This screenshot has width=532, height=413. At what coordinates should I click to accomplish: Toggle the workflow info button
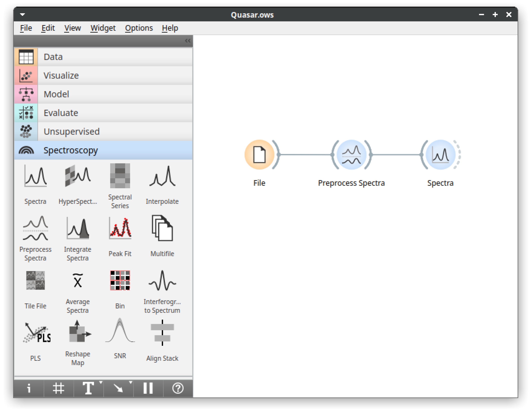(x=29, y=388)
